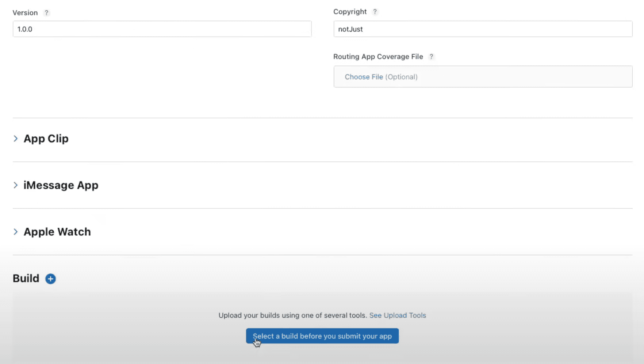The image size is (644, 364).
Task: View help for Routing App Coverage File
Action: [x=431, y=57]
